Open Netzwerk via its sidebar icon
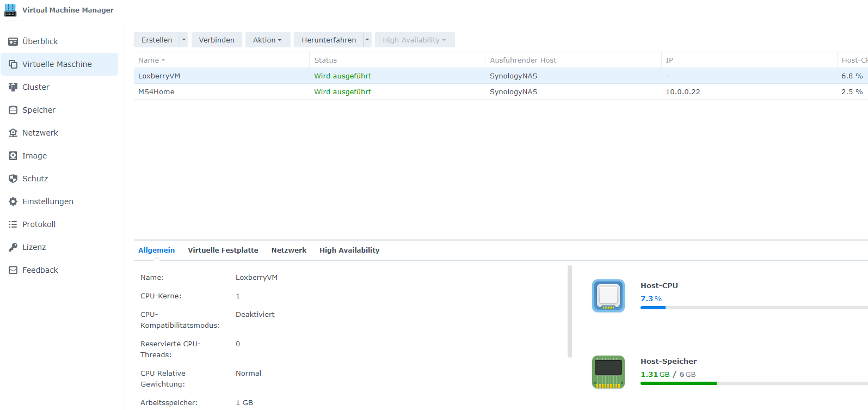The image size is (868, 410). (13, 133)
